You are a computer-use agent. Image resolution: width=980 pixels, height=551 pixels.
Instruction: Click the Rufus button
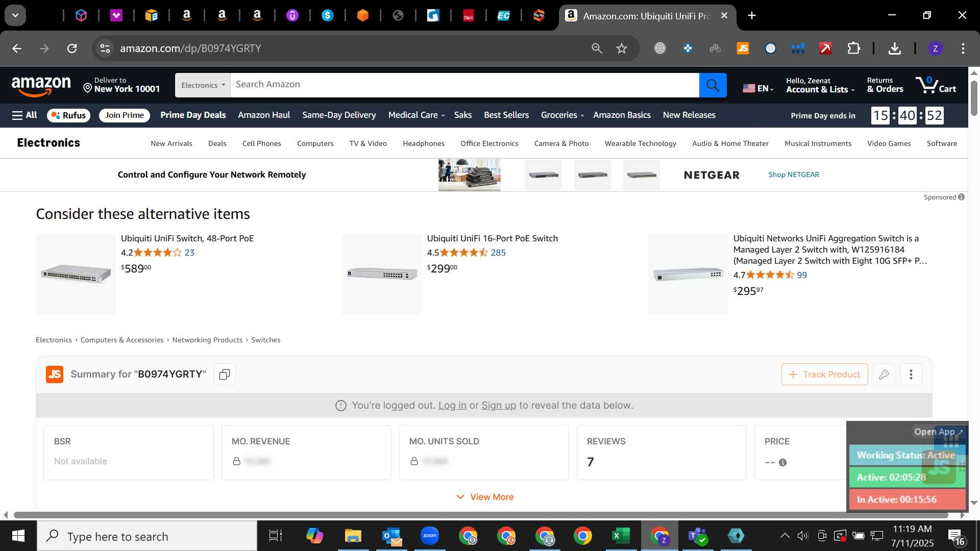point(68,115)
